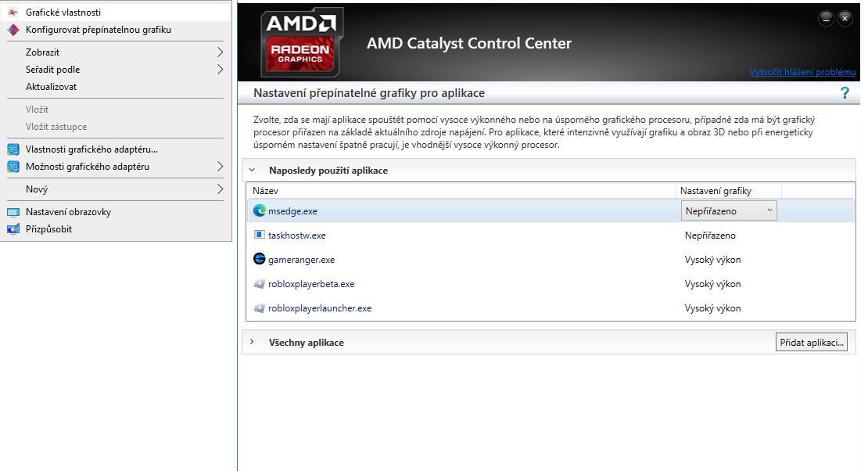Click the taskhostw.exe application icon

tap(259, 235)
